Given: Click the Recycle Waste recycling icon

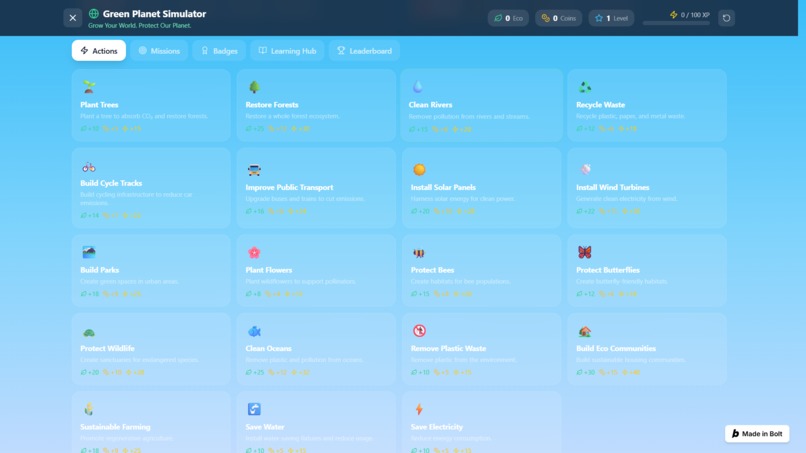Looking at the screenshot, I should (x=584, y=86).
